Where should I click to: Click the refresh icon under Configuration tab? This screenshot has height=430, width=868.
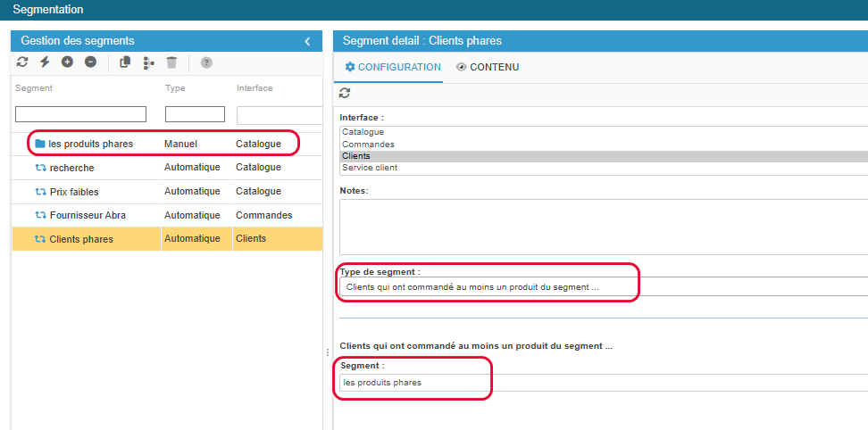345,93
